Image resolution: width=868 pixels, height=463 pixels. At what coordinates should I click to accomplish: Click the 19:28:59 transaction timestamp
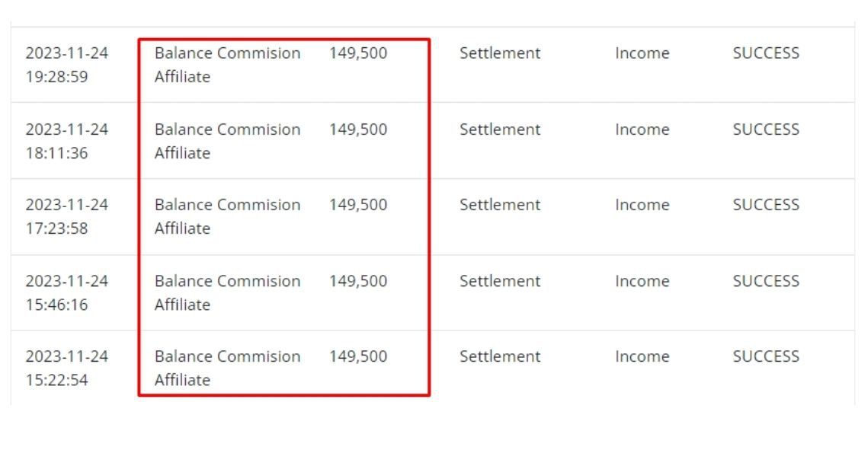67,65
